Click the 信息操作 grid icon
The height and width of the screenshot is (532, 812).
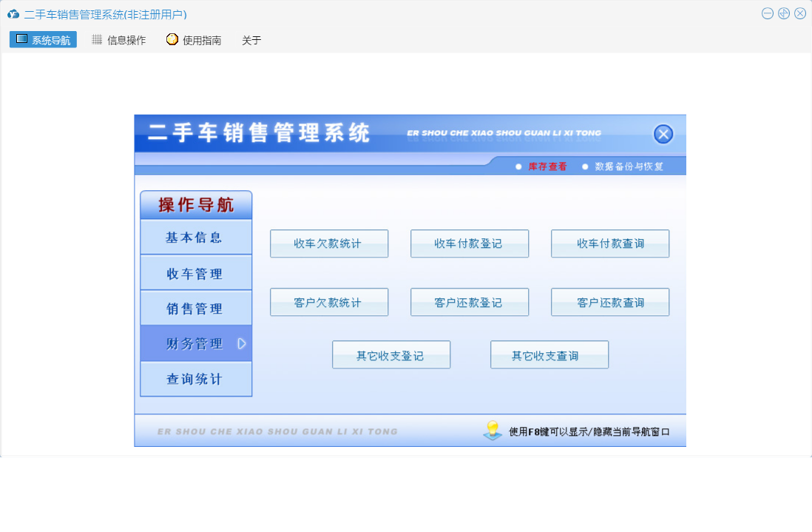[x=97, y=39]
